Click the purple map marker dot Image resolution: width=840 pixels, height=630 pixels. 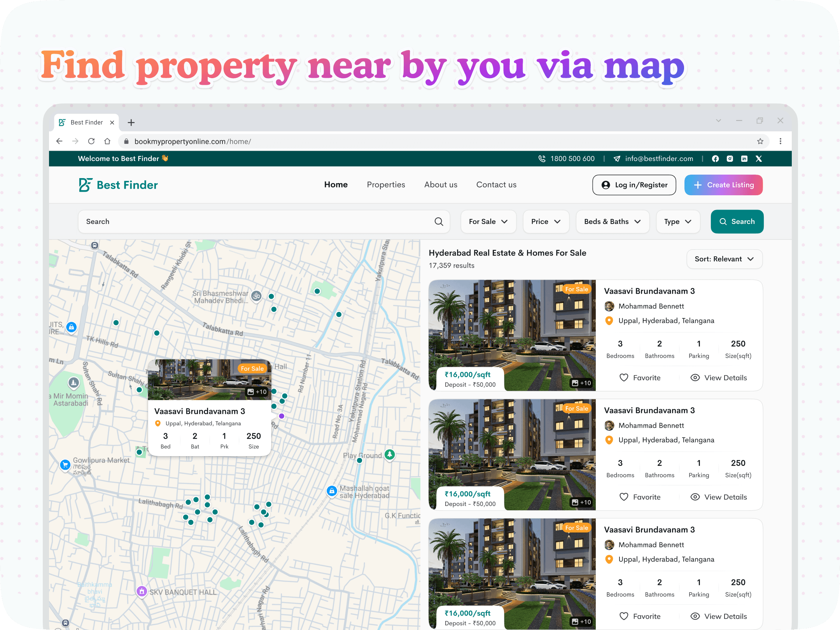(282, 416)
